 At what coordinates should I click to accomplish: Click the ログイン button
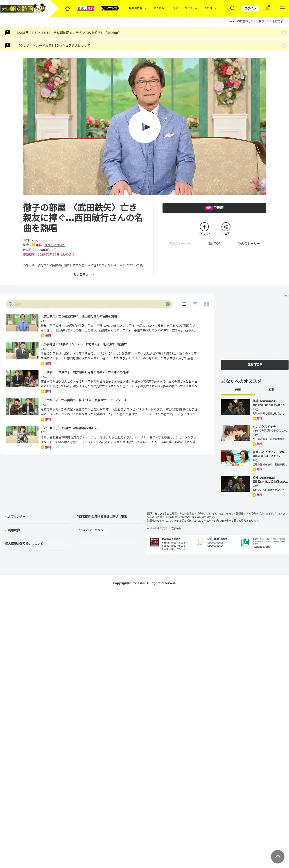[x=250, y=8]
